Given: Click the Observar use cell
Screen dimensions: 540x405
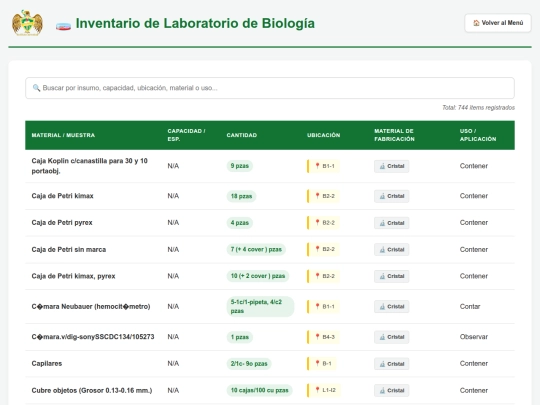Looking at the screenshot, I should pyautogui.click(x=474, y=336).
